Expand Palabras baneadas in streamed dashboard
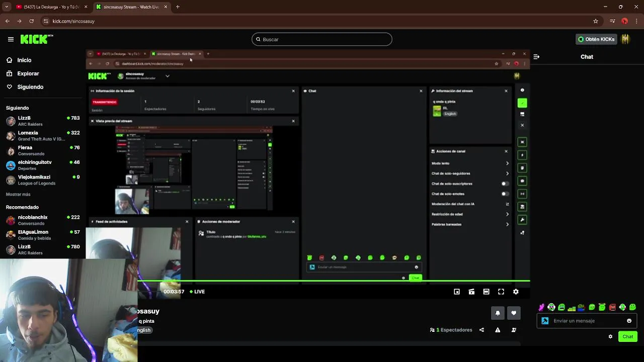 (x=470, y=224)
